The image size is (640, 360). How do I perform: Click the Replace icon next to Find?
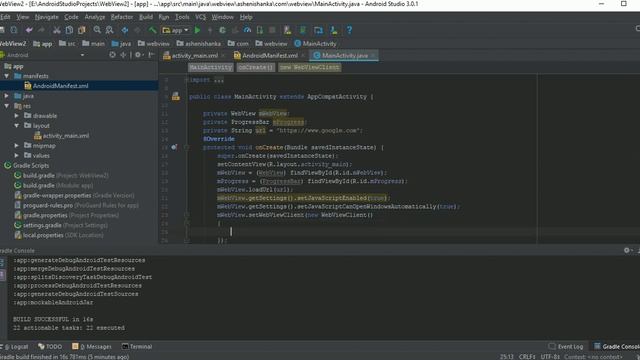pyautogui.click(x=109, y=30)
